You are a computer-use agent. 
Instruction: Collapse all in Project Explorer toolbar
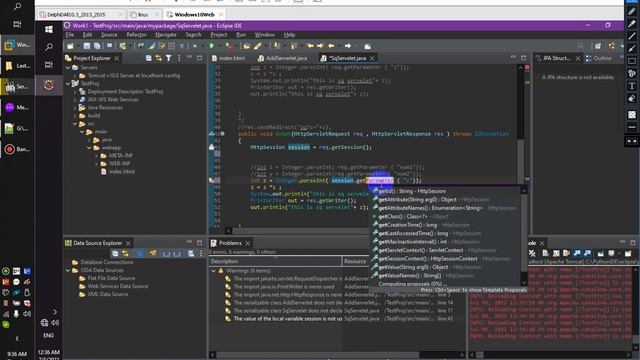coord(148,58)
